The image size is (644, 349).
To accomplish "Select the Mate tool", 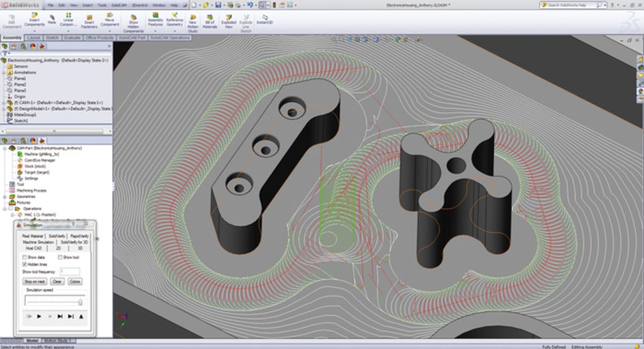I will pos(52,17).
